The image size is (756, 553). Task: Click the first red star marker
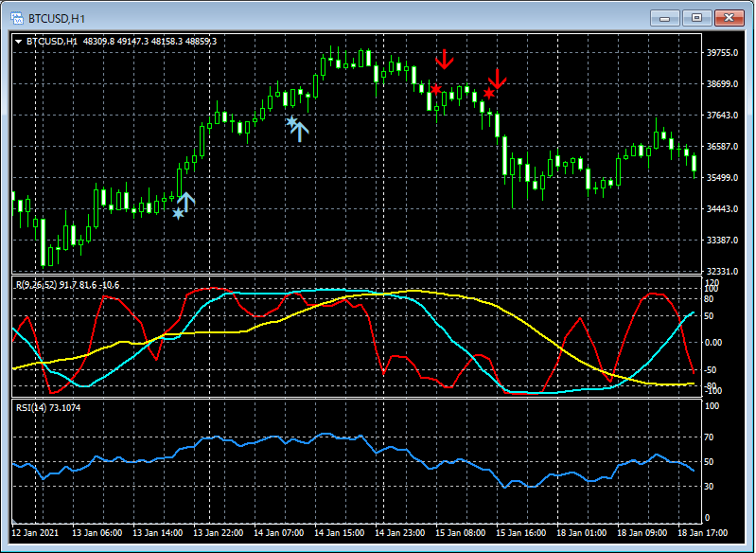pyautogui.click(x=435, y=90)
